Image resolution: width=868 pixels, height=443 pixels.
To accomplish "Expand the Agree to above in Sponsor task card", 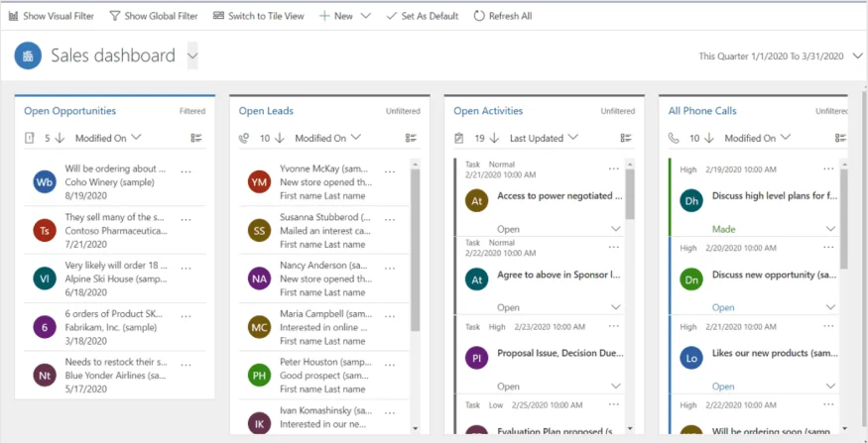I will pos(616,307).
